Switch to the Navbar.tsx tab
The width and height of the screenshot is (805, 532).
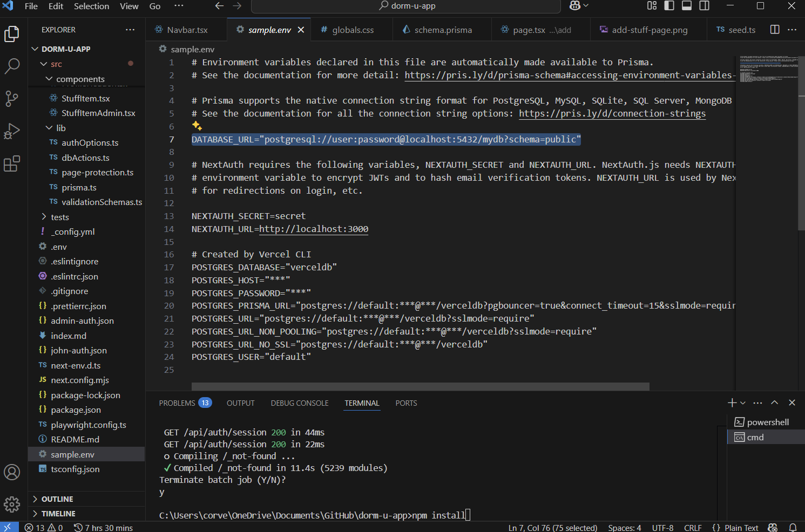tap(186, 30)
